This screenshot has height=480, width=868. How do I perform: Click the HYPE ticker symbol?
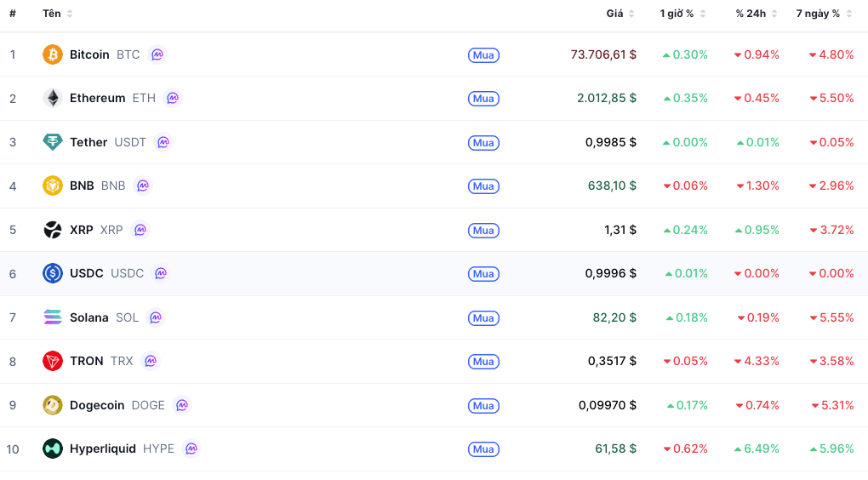(x=158, y=449)
